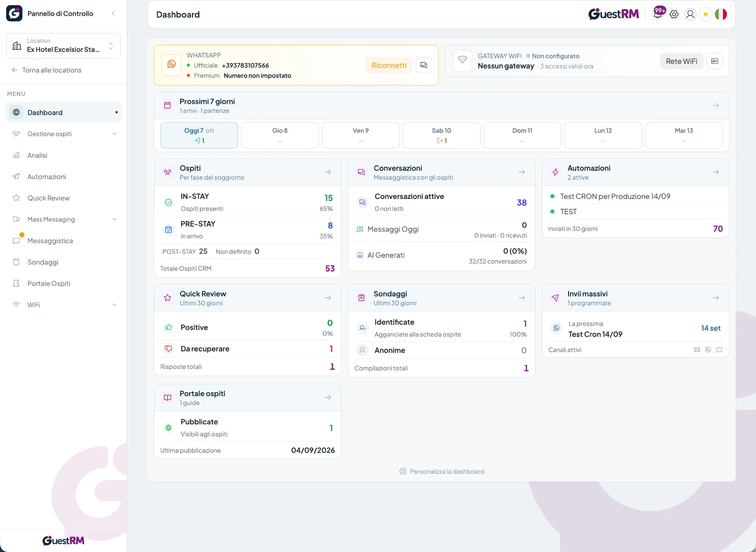Select the Gio 8 day tab

point(280,135)
